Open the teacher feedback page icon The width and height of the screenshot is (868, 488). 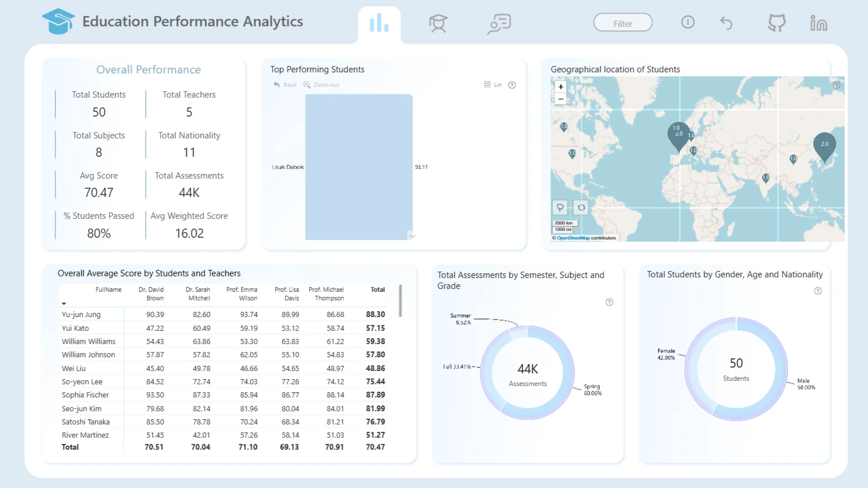coord(499,23)
